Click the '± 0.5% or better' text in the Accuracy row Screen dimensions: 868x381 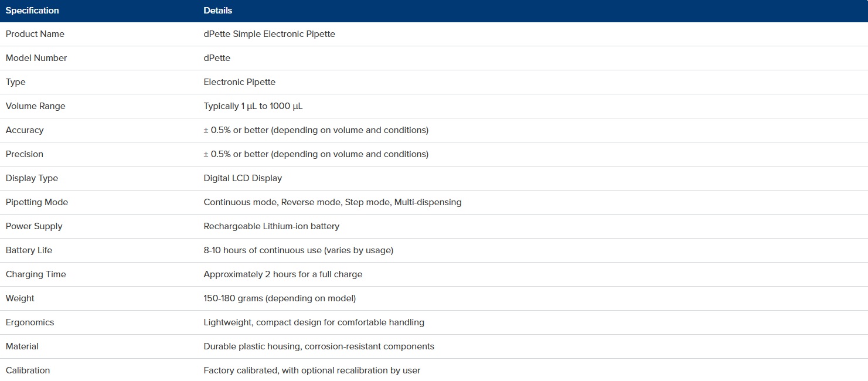pos(236,130)
